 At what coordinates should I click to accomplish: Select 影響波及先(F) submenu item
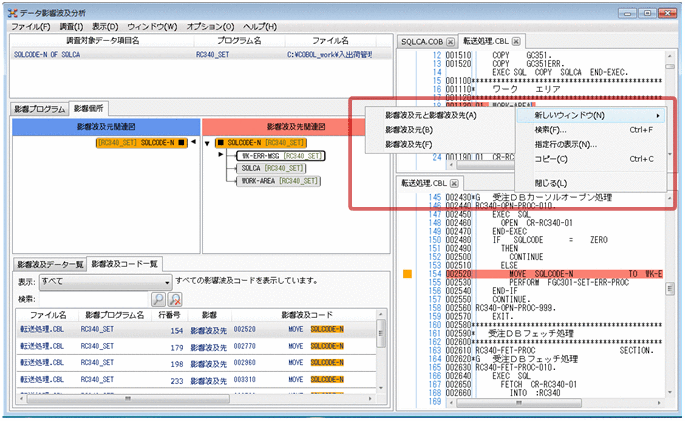click(x=409, y=145)
